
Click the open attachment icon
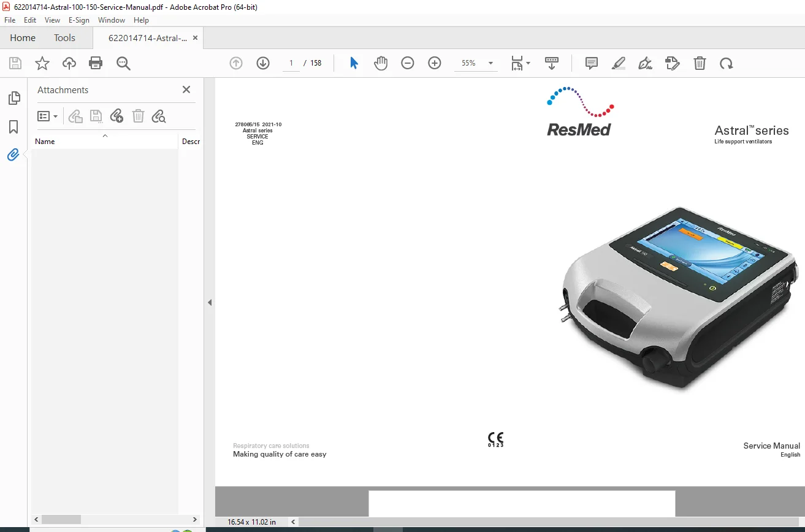click(75, 116)
